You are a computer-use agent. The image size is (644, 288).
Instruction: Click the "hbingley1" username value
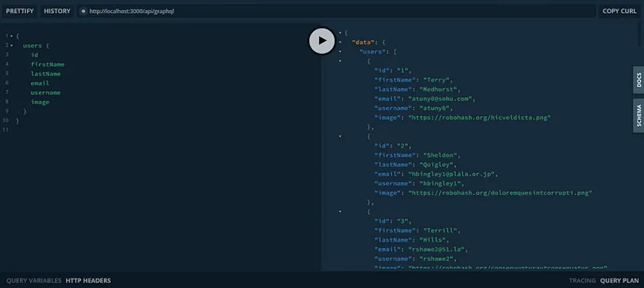pos(440,184)
